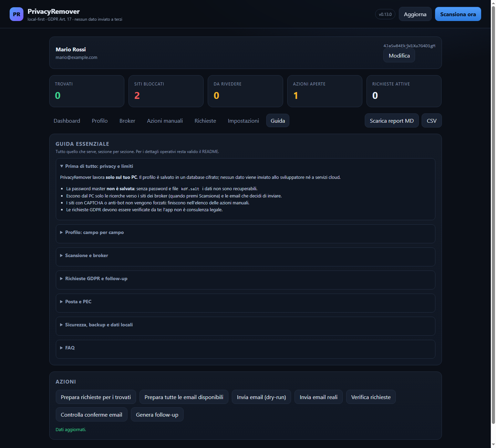This screenshot has height=448, width=496.
Task: Click the profile ID '4JaSwB4EkjW1Xu7G4D1gM'
Action: tap(409, 46)
